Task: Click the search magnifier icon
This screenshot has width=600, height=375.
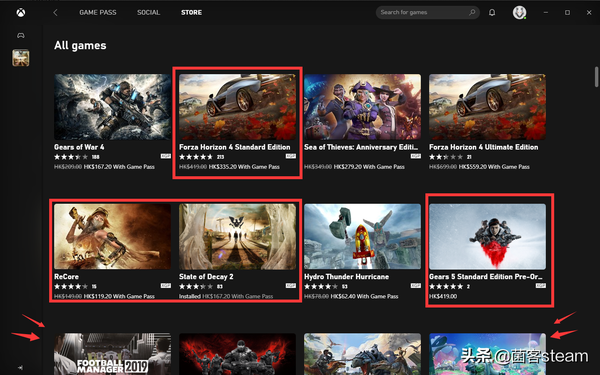Action: click(x=472, y=12)
